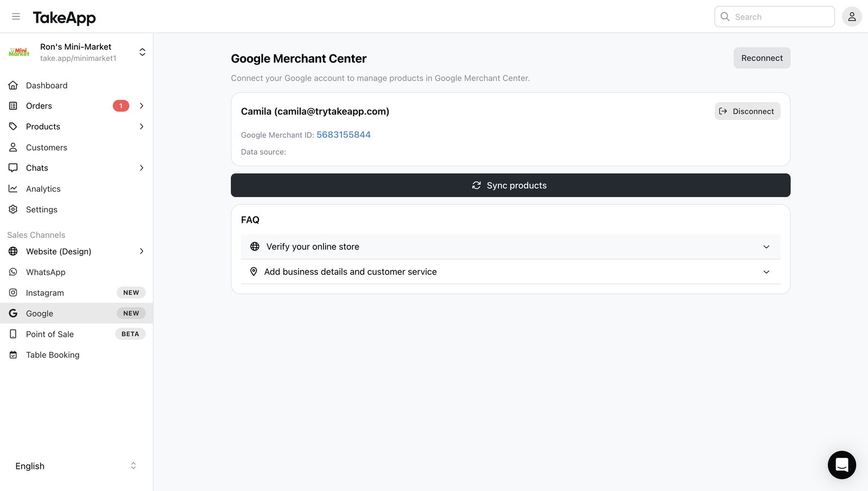868x491 pixels.
Task: Open the chat support bubble
Action: pyautogui.click(x=841, y=465)
